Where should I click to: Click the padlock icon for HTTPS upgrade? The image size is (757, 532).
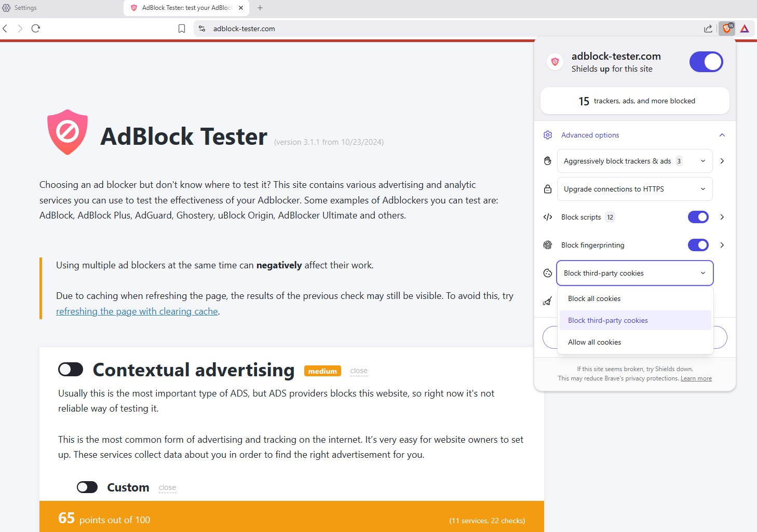[x=548, y=189]
